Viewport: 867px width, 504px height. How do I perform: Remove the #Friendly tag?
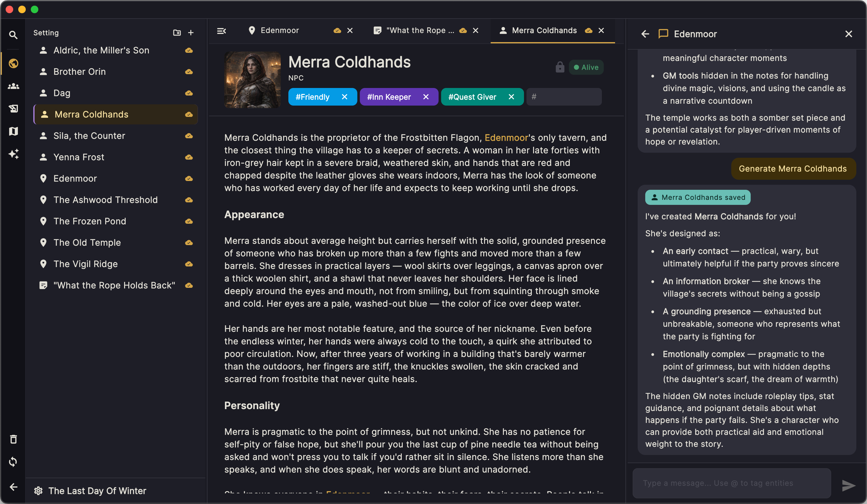pos(345,97)
